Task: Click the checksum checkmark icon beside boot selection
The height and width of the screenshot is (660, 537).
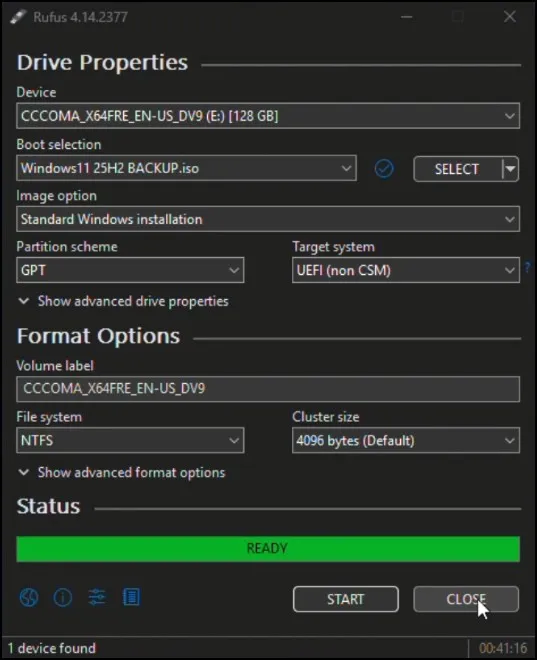Action: point(384,169)
